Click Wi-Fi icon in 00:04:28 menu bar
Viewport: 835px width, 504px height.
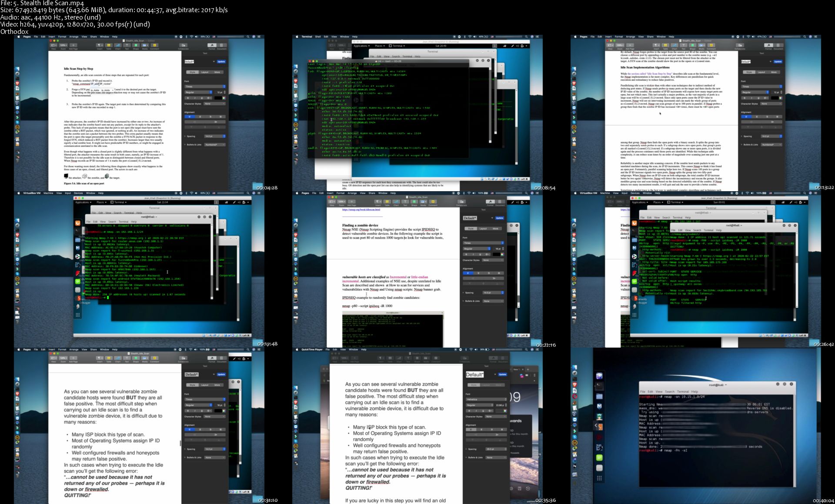coord(191,36)
